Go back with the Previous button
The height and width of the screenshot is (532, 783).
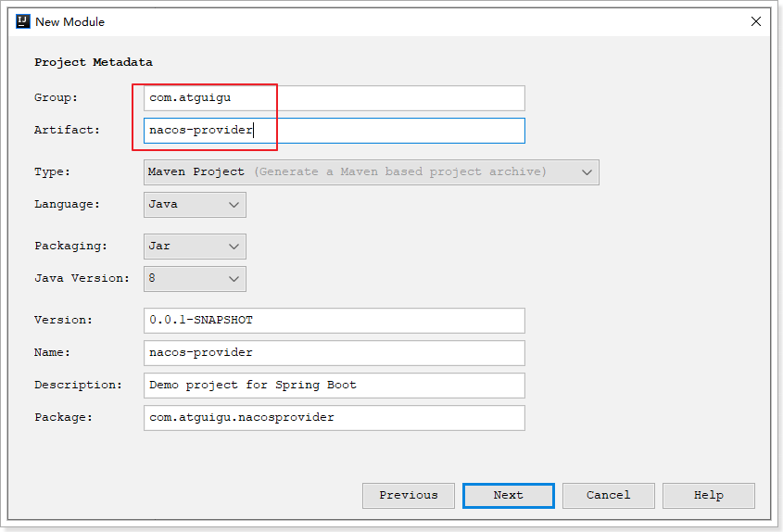(408, 496)
